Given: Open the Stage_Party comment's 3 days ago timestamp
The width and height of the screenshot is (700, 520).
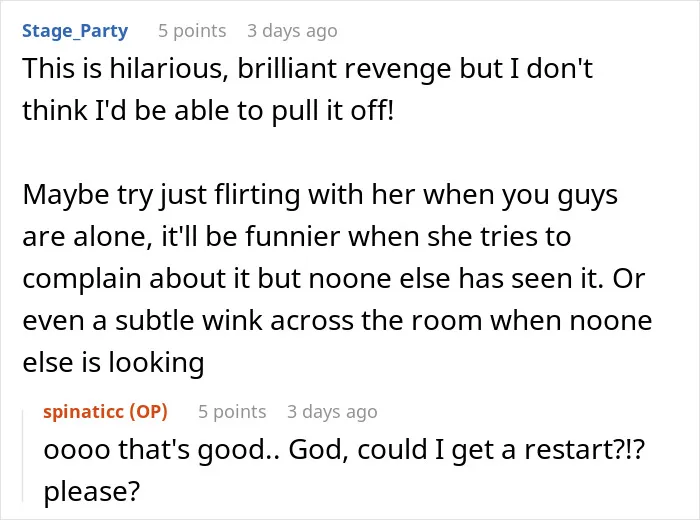Looking at the screenshot, I should pyautogui.click(x=292, y=31).
